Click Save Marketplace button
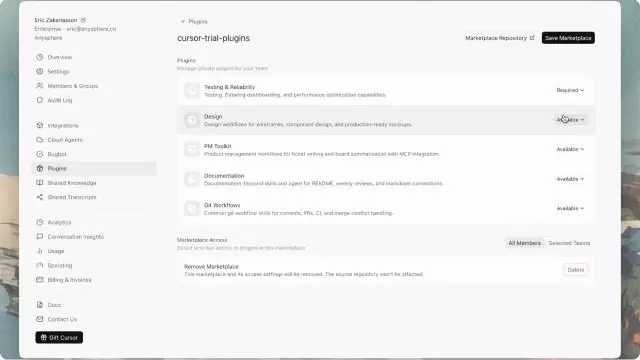Viewport: 640px width, 360px height. [x=568, y=38]
